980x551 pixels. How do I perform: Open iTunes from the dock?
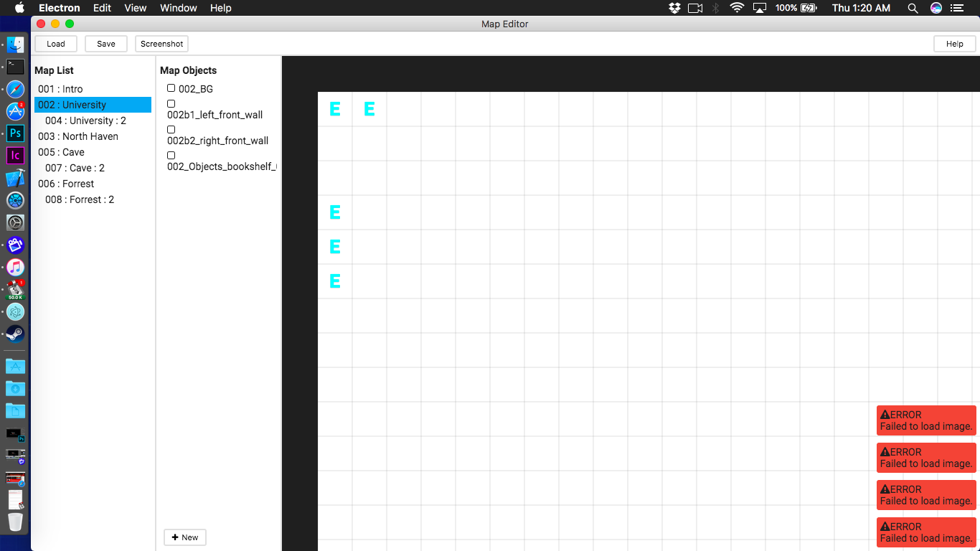[x=15, y=267]
